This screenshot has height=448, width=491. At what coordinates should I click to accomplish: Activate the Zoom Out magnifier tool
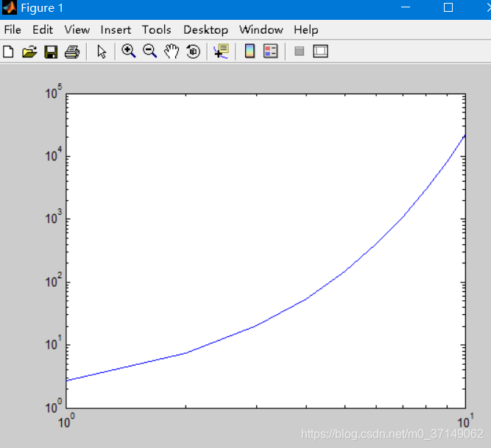pyautogui.click(x=149, y=51)
